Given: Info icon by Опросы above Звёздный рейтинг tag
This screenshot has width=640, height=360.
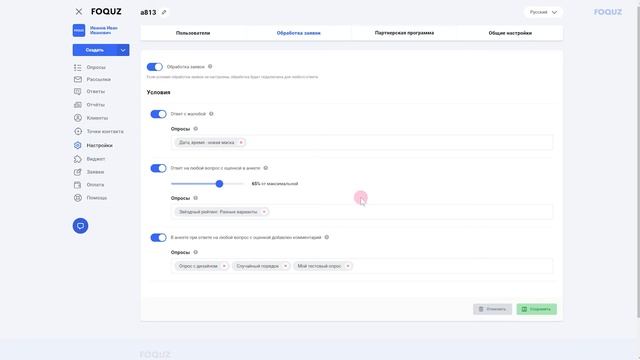Looking at the screenshot, I should 196,198.
